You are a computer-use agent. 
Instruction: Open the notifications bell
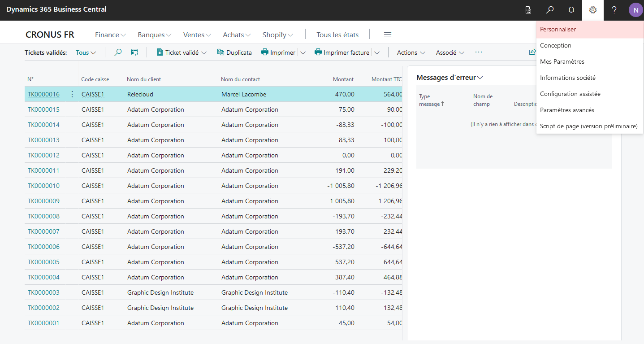(x=571, y=10)
